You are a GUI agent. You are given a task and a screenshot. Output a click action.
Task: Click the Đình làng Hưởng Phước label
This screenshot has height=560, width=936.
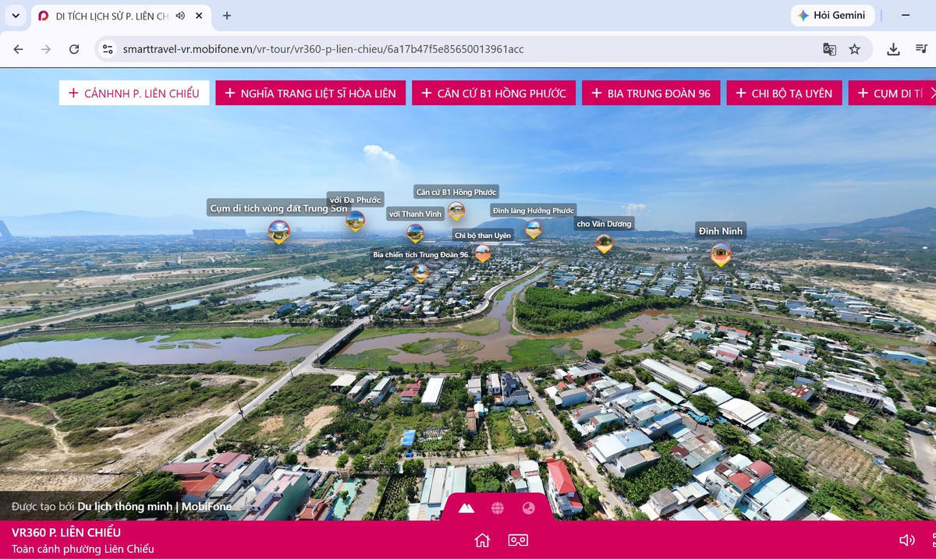(x=534, y=211)
